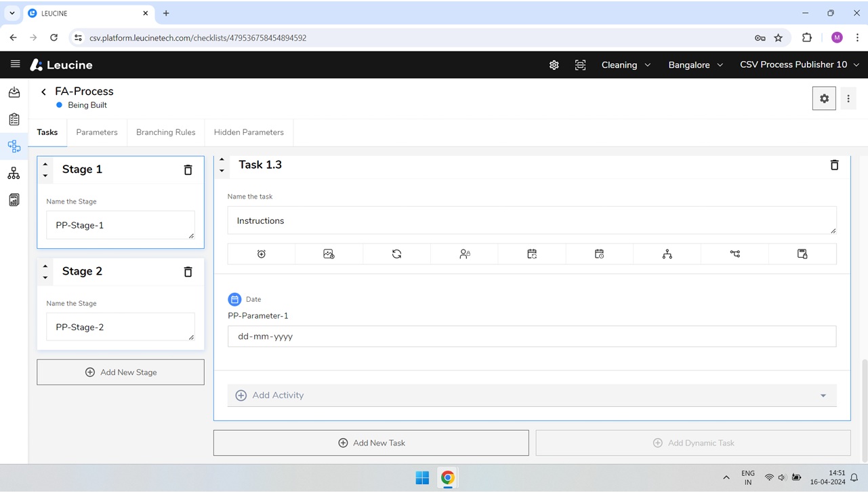Click Add New Task button

pos(371,443)
